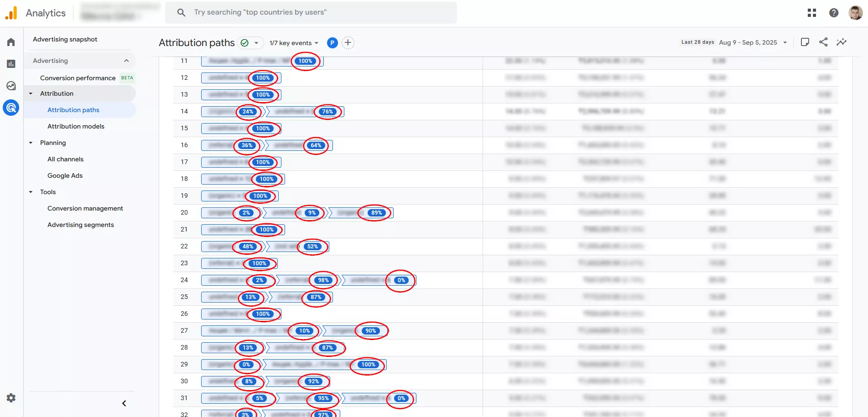Select Attribution models in sidebar

(76, 126)
